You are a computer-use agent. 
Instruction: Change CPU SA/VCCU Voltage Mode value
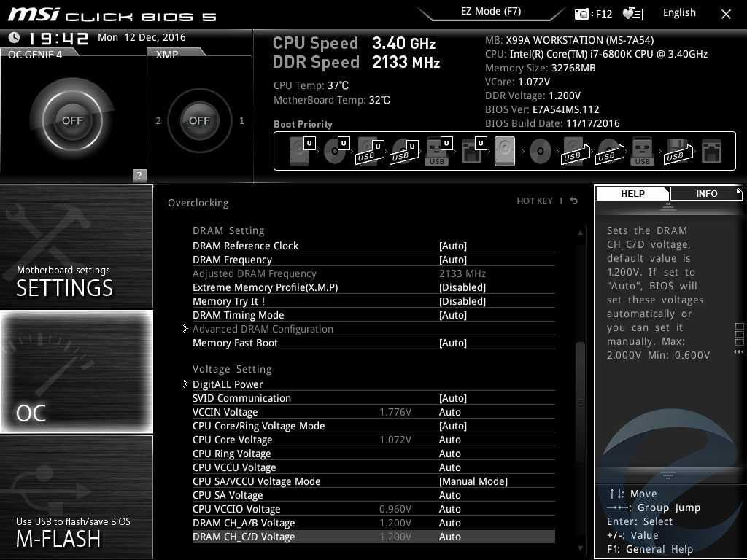(473, 481)
